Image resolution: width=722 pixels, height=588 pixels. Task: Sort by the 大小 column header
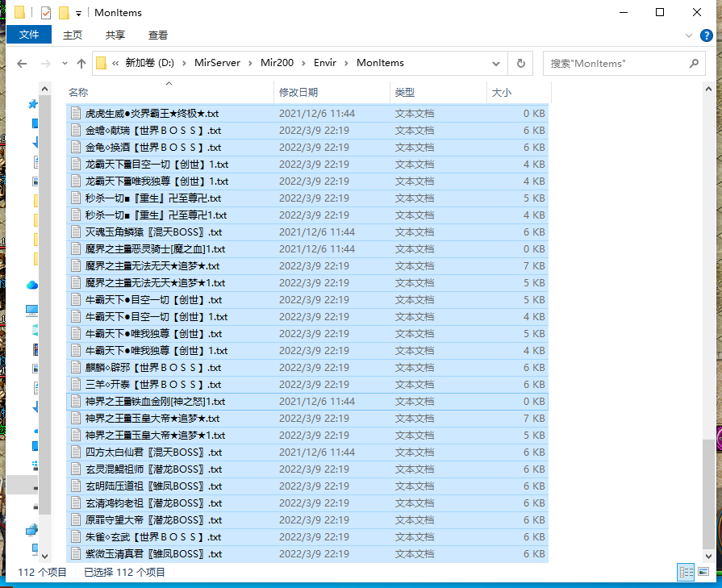click(x=519, y=92)
